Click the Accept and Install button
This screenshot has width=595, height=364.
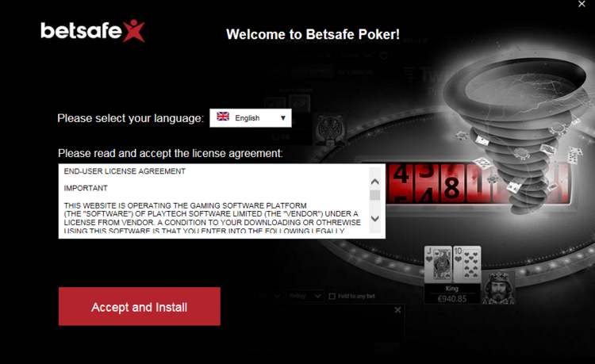click(x=140, y=306)
